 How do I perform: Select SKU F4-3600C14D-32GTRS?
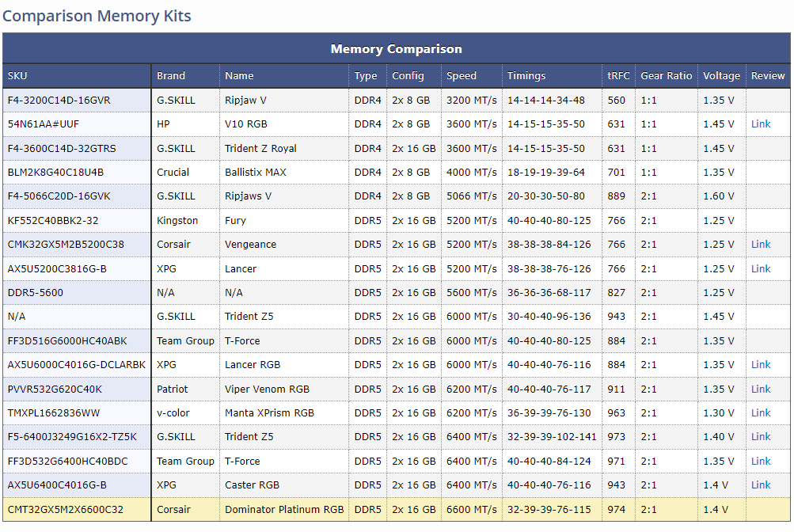coord(62,149)
